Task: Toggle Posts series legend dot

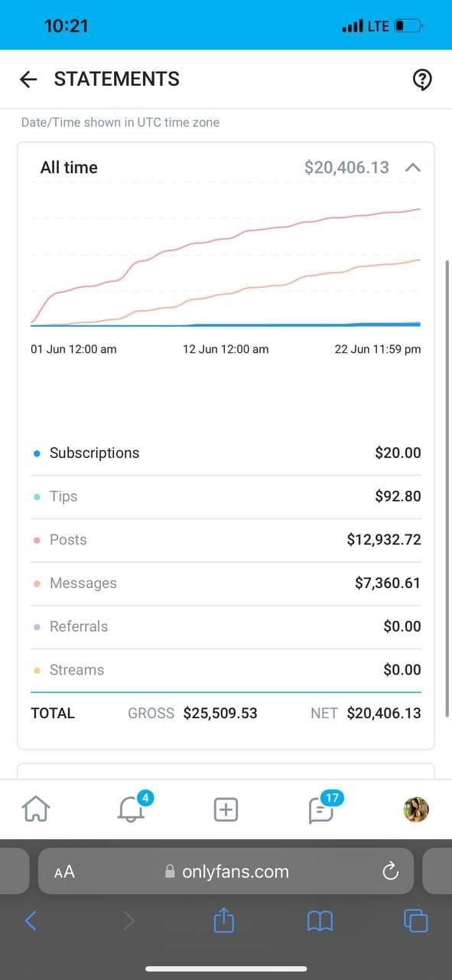Action: [x=37, y=540]
